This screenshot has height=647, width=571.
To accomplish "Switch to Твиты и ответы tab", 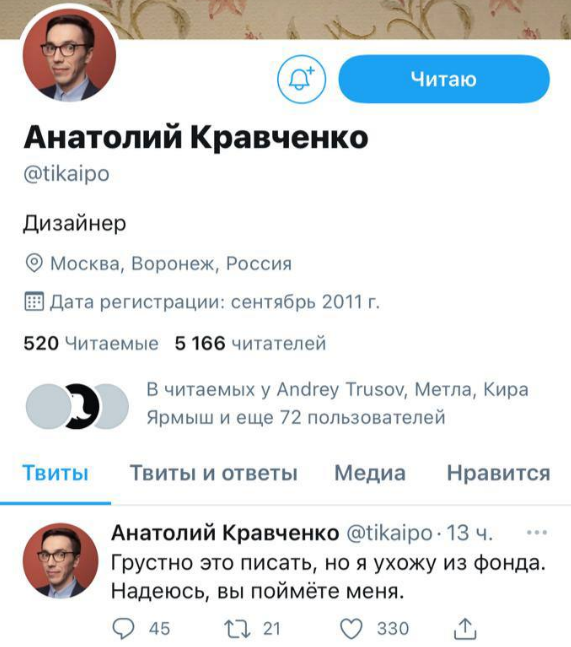I will 214,473.
